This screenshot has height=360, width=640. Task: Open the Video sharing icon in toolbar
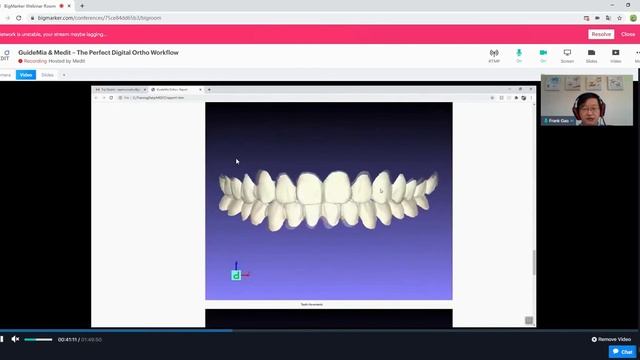click(616, 56)
